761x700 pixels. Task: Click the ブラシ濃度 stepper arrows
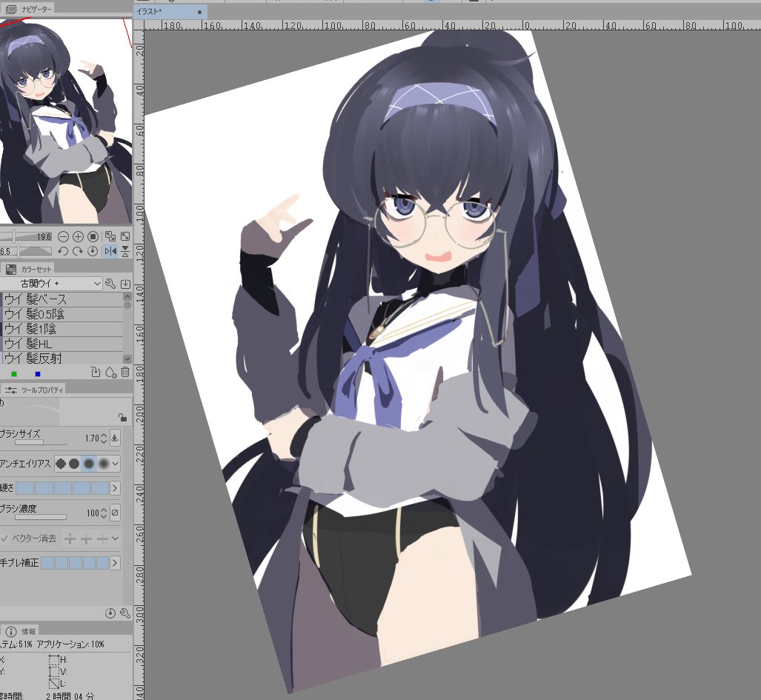(x=104, y=513)
